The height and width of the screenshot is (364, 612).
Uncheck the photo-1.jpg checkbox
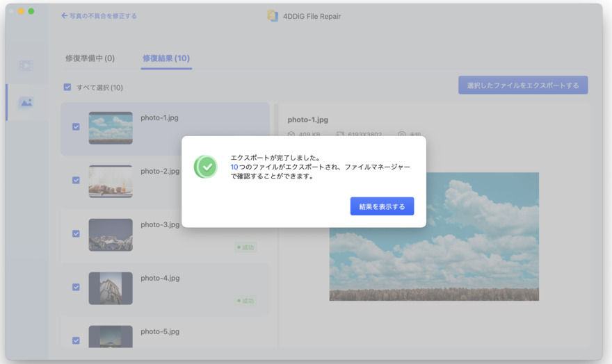[76, 126]
